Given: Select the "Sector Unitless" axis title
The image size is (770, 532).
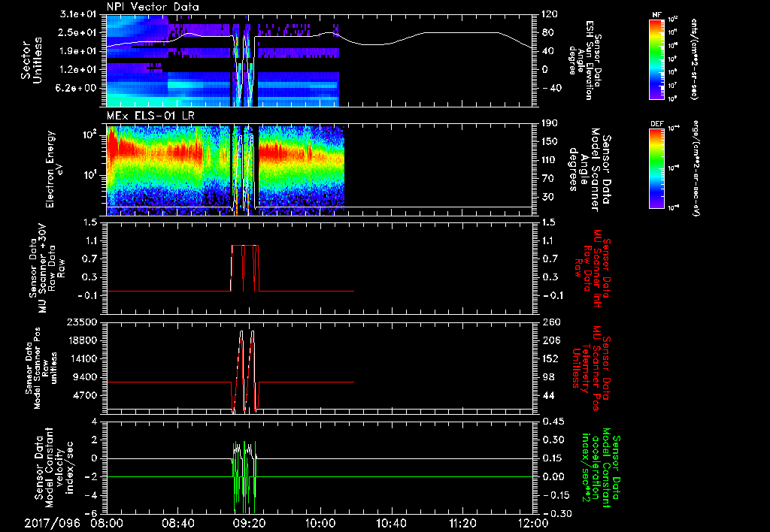Looking at the screenshot, I should 32,61.
